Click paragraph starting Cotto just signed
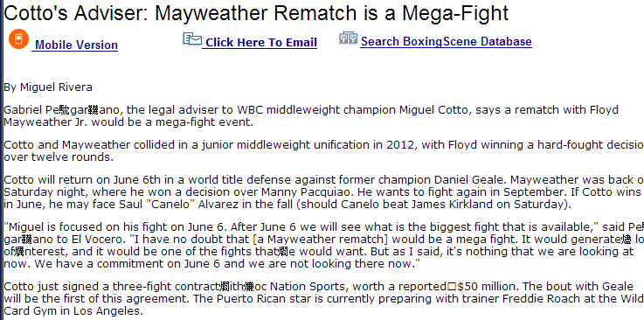This screenshot has height=320, width=644. (x=323, y=299)
